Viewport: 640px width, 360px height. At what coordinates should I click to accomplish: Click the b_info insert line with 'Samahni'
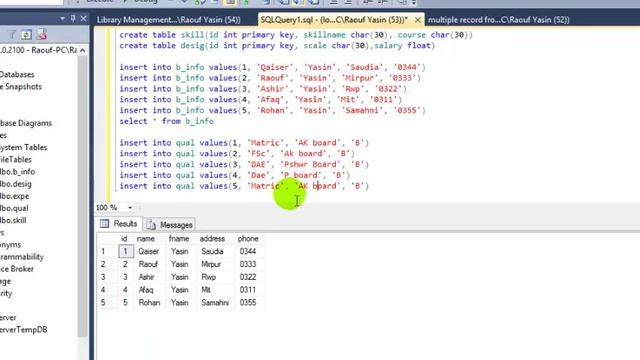pyautogui.click(x=273, y=111)
